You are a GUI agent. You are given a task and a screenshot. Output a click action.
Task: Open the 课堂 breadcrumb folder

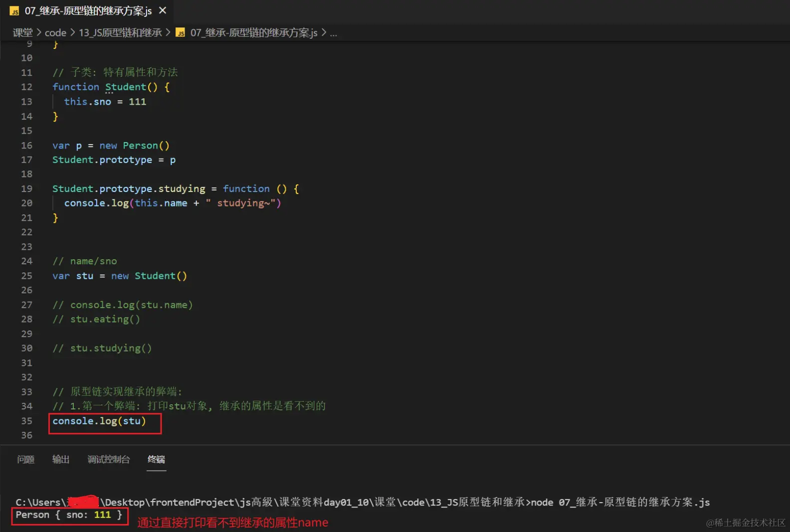[x=22, y=33]
